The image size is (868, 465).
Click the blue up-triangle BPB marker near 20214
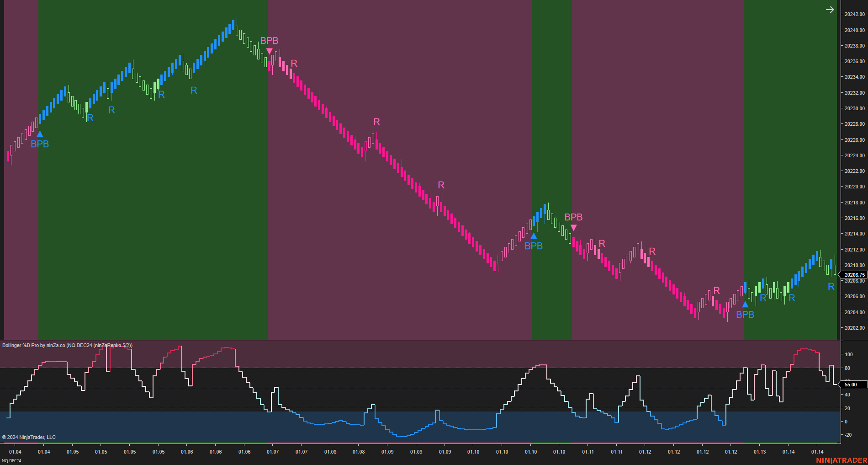[534, 236]
